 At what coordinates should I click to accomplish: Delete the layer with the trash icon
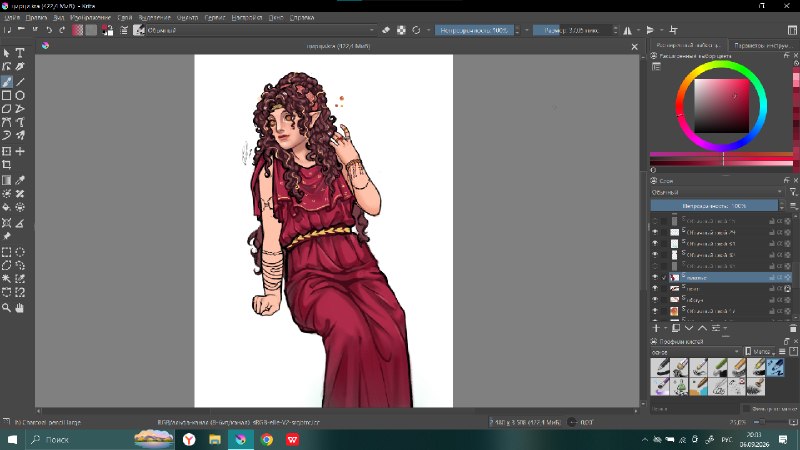(x=793, y=329)
